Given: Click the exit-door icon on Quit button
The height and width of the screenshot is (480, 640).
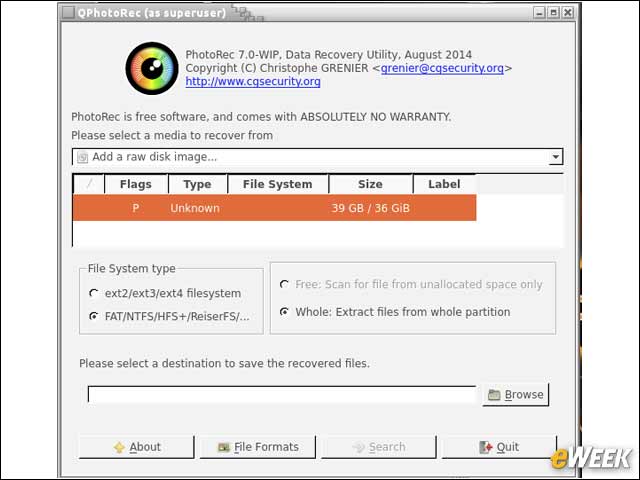Looking at the screenshot, I should click(x=485, y=447).
